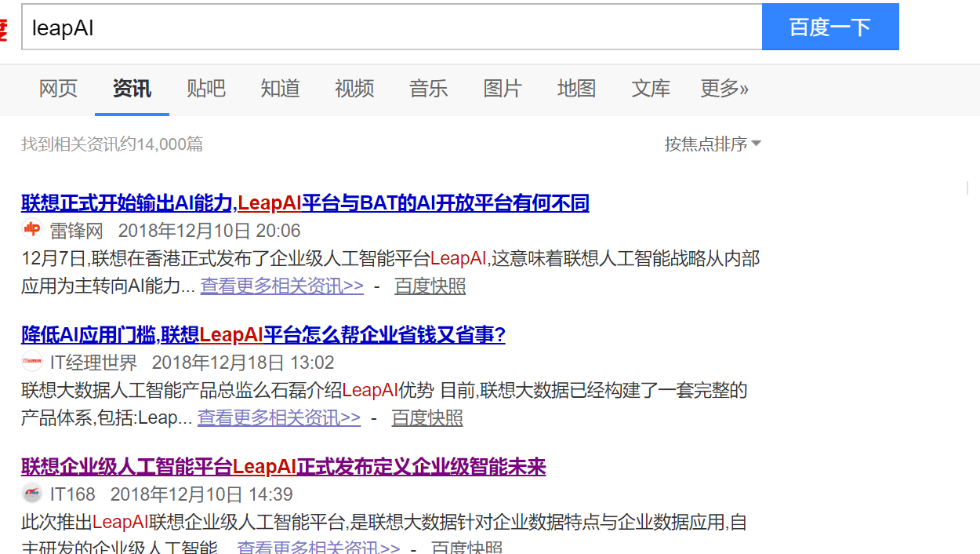Click the IT168 source icon
Image resolution: width=980 pixels, height=554 pixels.
pos(31,494)
